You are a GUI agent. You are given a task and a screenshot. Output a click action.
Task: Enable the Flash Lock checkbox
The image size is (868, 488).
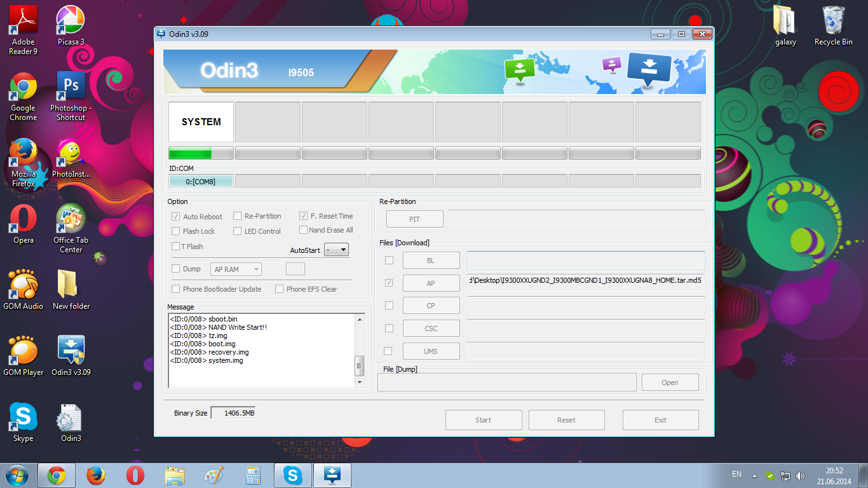coord(176,231)
